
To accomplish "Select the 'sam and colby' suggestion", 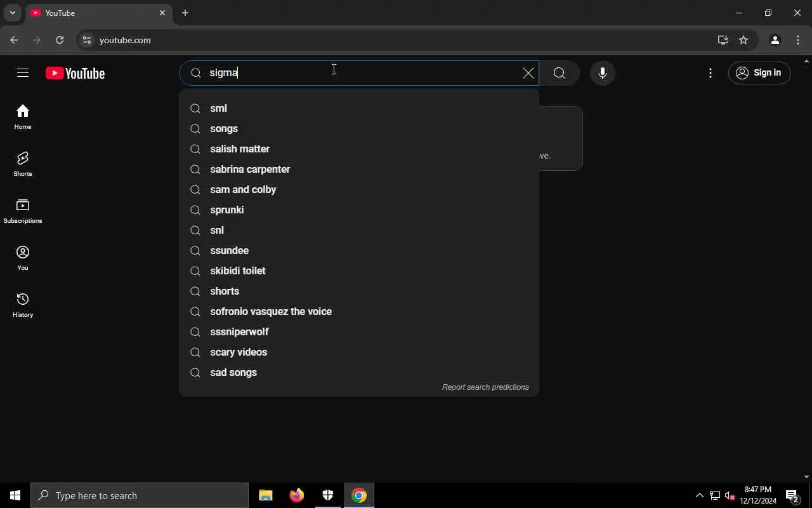I will click(359, 189).
